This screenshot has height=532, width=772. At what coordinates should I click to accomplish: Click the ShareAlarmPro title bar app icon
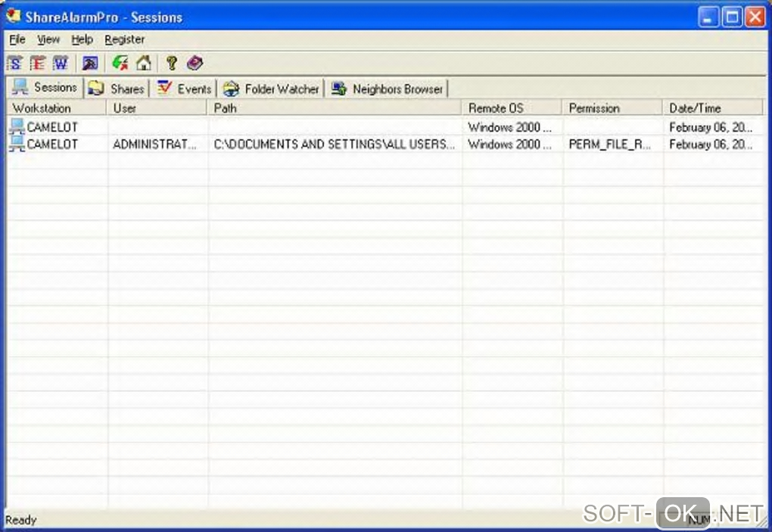(x=14, y=16)
